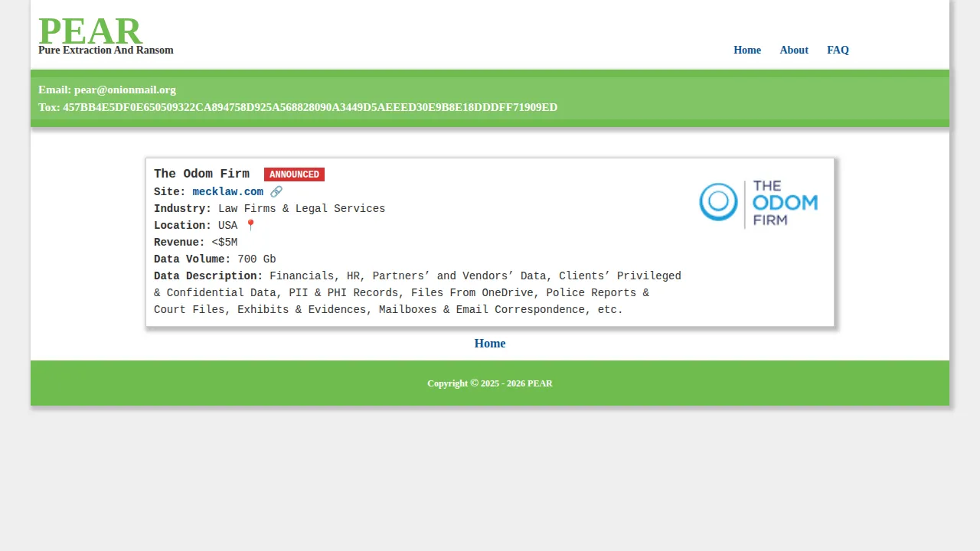Viewport: 980px width, 551px height.
Task: Click the Data Description paragraph text
Action: [417, 293]
